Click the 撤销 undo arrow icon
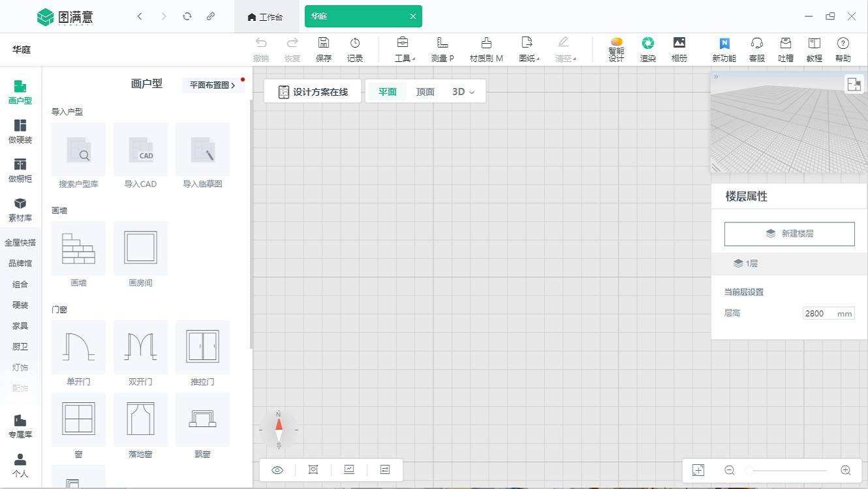Viewport: 868px width, 489px height. tap(261, 43)
